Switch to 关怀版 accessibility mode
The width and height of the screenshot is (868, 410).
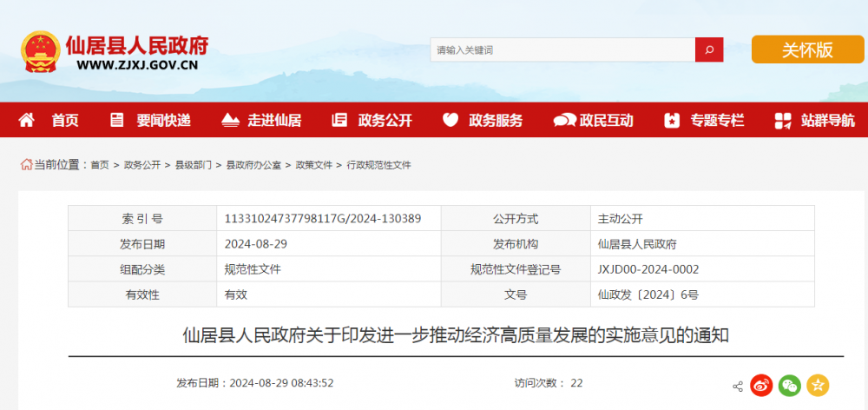tap(807, 50)
